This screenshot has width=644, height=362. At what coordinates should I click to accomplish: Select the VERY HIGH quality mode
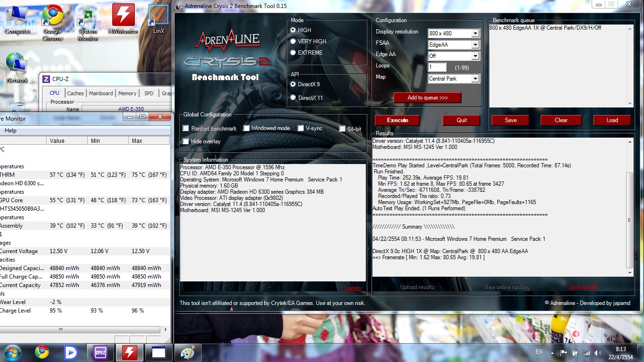click(293, 41)
